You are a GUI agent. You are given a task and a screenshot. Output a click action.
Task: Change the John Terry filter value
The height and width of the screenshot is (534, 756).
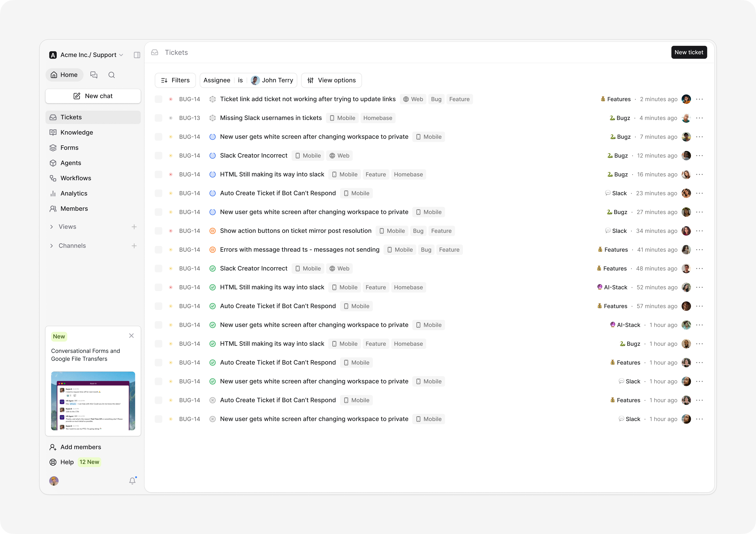pos(272,80)
